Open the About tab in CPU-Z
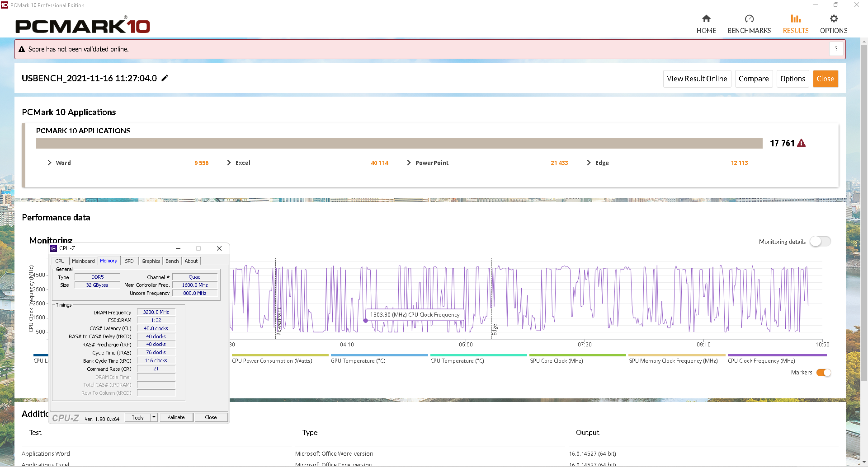Viewport: 868px width, 467px height. click(191, 261)
